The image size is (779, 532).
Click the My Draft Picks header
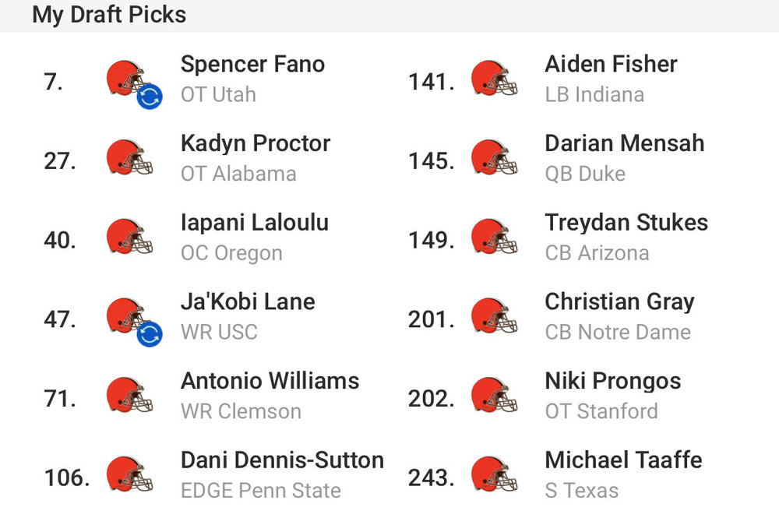(109, 14)
